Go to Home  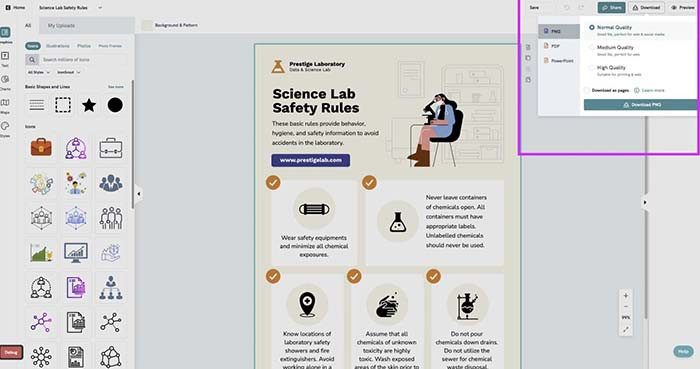[15, 8]
